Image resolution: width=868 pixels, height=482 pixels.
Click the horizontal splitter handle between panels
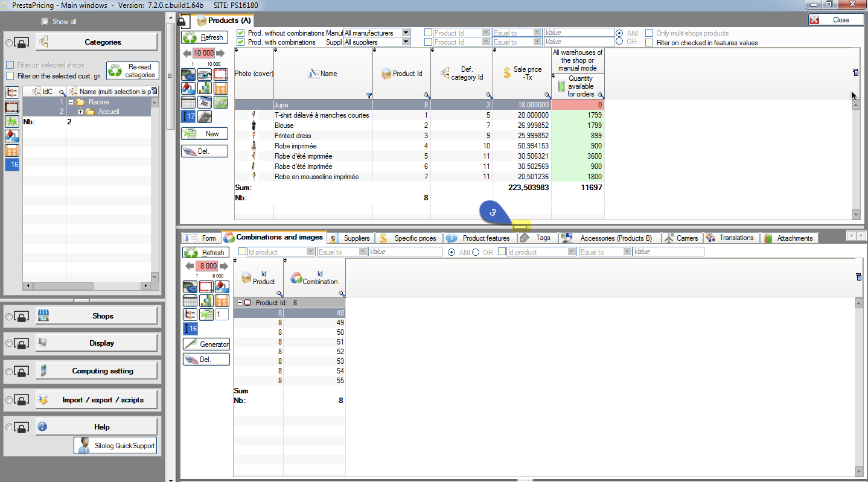(520, 227)
